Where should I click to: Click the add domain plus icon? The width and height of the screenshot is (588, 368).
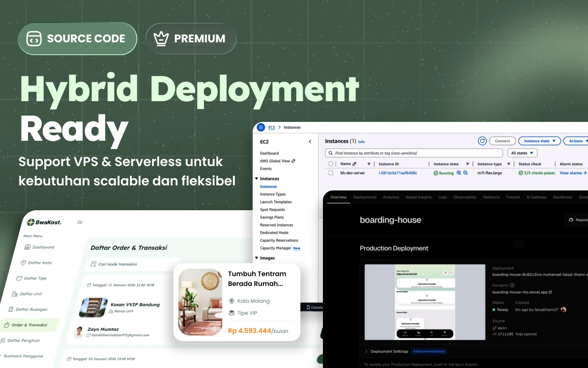coord(513,285)
